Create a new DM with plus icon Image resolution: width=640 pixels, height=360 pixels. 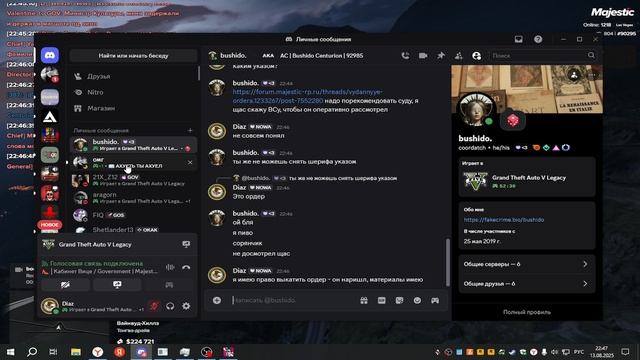tap(190, 130)
